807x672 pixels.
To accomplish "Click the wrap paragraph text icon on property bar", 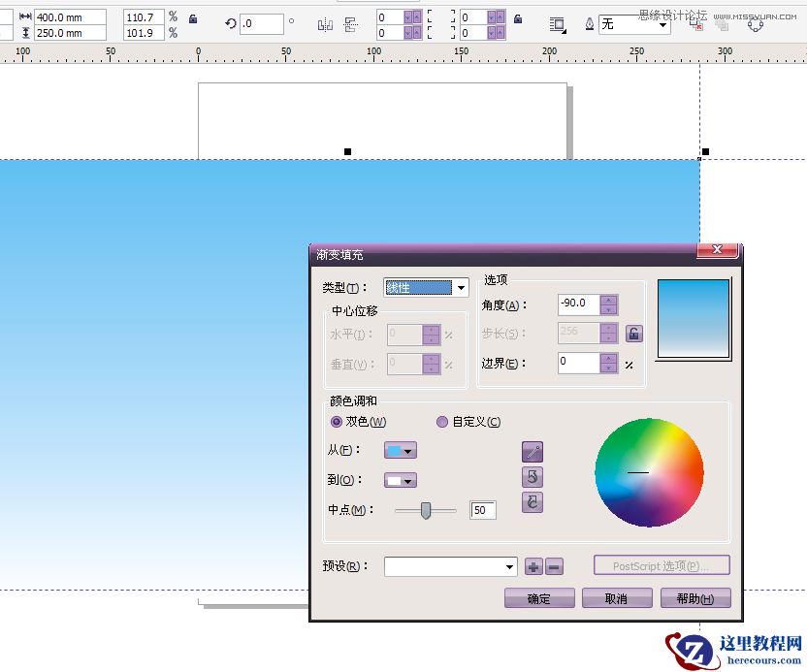I will [x=558, y=23].
